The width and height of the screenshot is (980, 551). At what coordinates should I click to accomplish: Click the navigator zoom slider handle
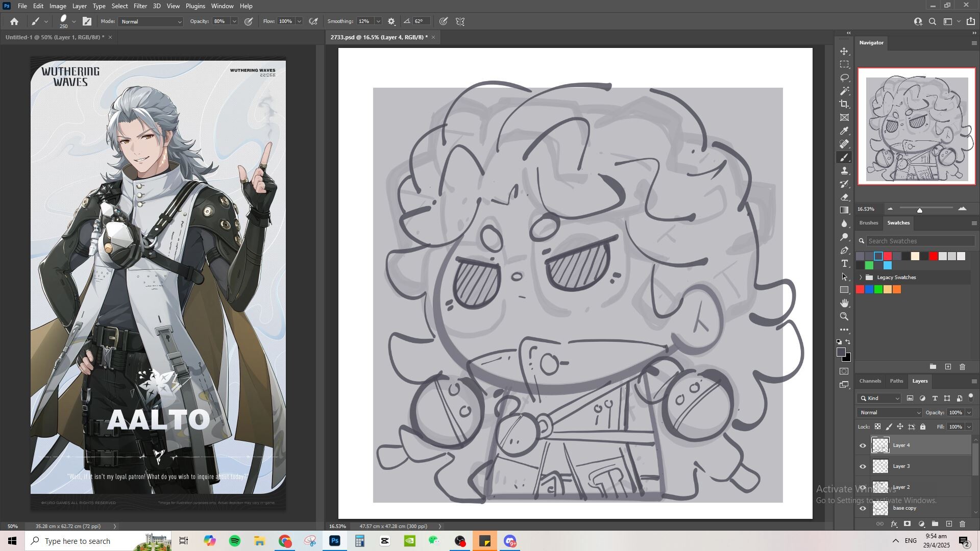pyautogui.click(x=920, y=210)
